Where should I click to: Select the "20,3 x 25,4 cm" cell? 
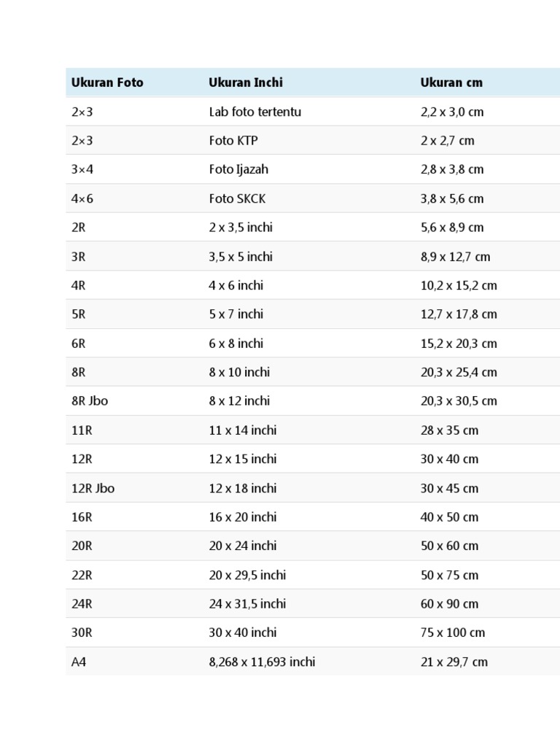(459, 372)
